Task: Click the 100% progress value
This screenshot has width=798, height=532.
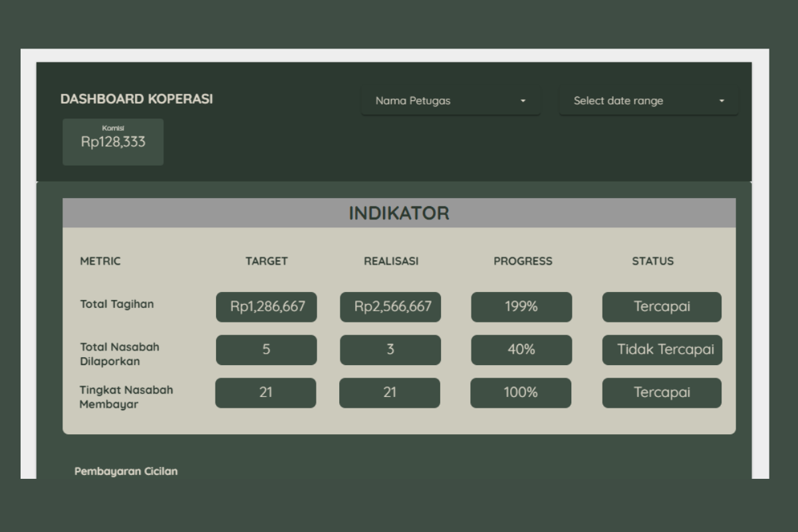Action: tap(521, 393)
